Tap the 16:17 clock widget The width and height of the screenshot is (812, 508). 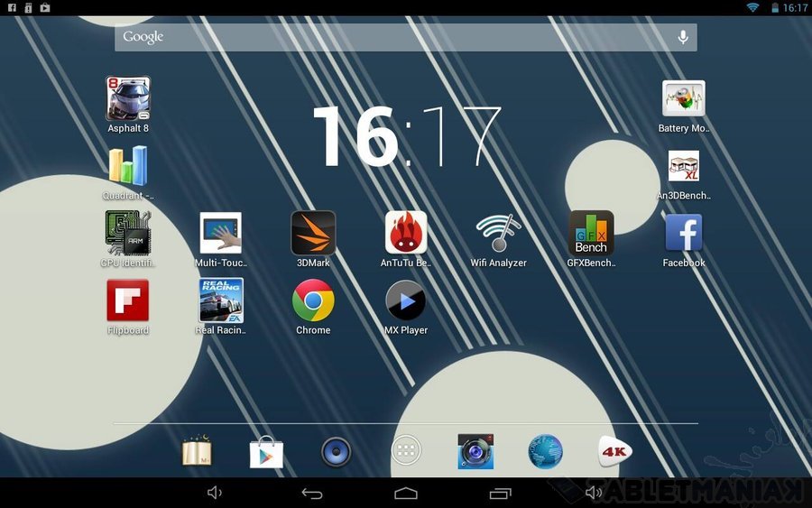click(408, 137)
